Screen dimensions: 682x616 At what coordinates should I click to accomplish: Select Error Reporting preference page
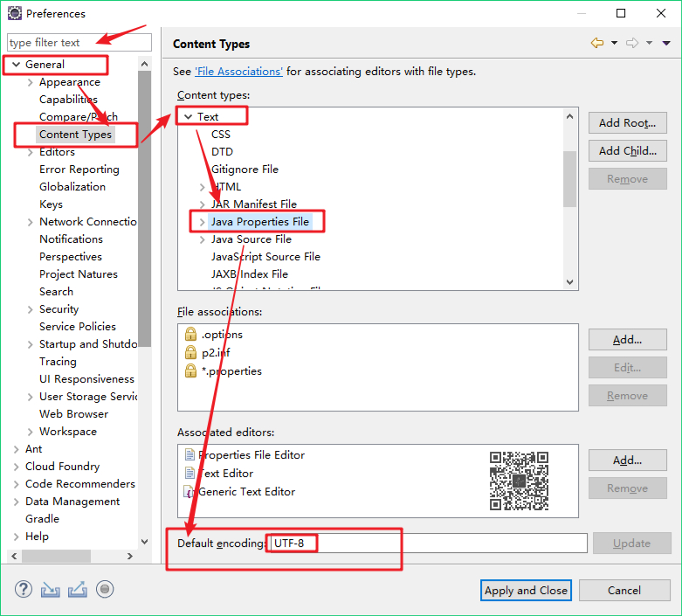point(79,170)
